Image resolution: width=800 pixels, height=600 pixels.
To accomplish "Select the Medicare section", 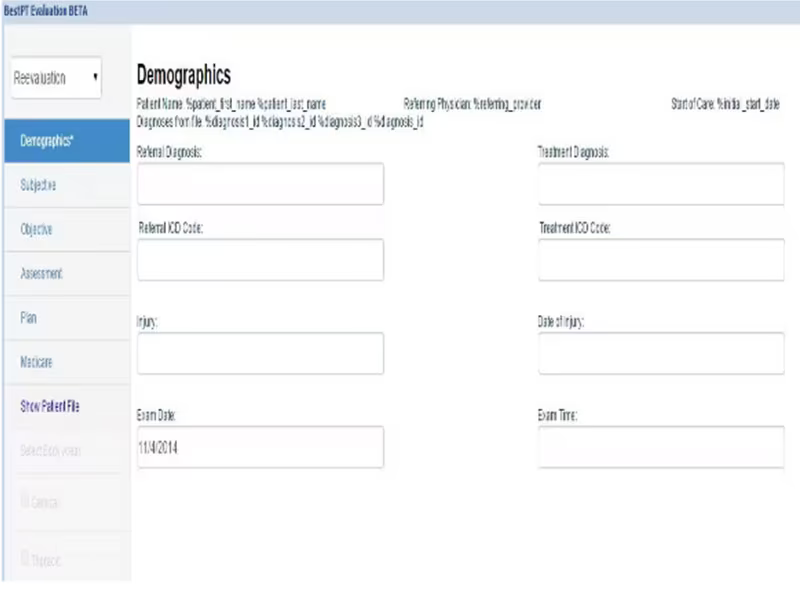I will 67,362.
